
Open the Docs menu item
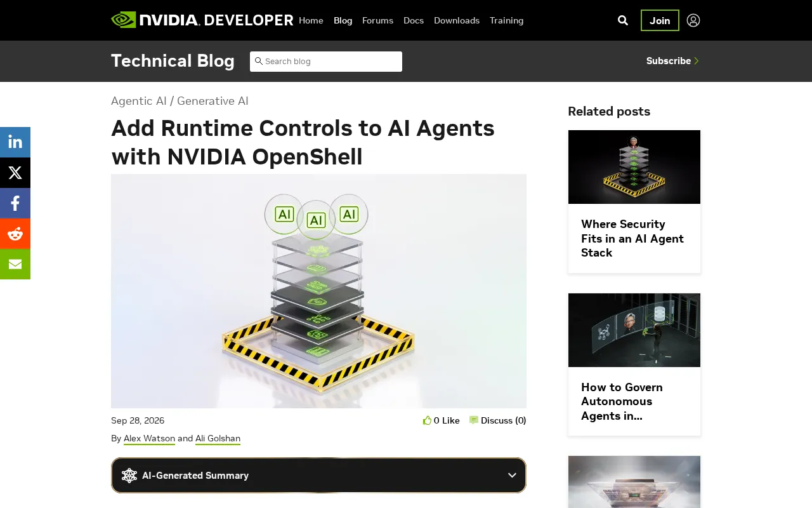(x=414, y=20)
